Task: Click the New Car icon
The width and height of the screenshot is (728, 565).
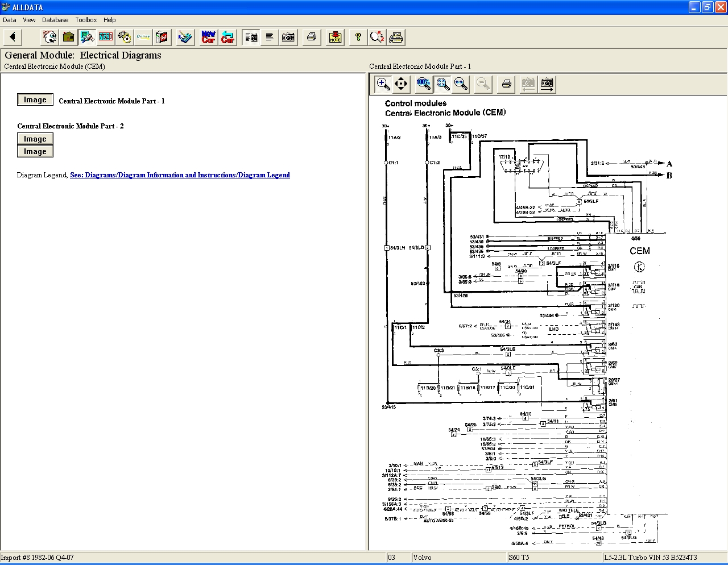Action: [209, 38]
